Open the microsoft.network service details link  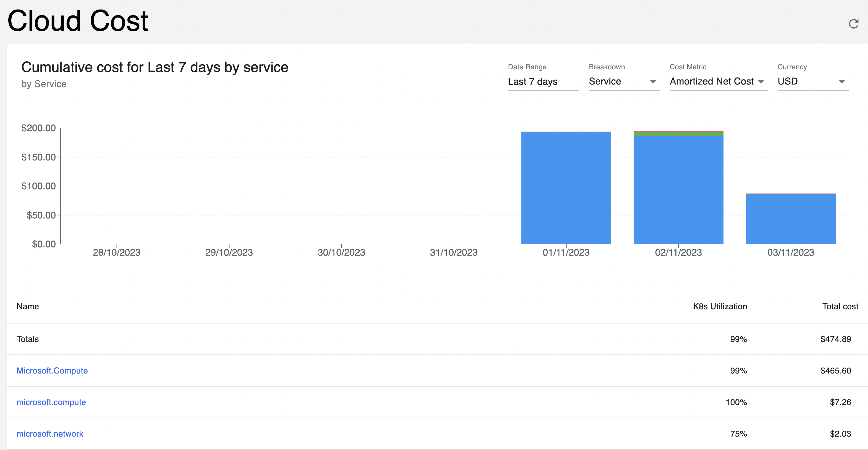coord(50,433)
